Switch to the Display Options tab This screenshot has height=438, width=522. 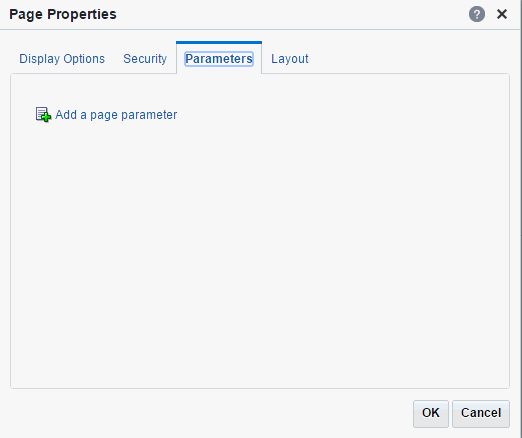(x=62, y=59)
